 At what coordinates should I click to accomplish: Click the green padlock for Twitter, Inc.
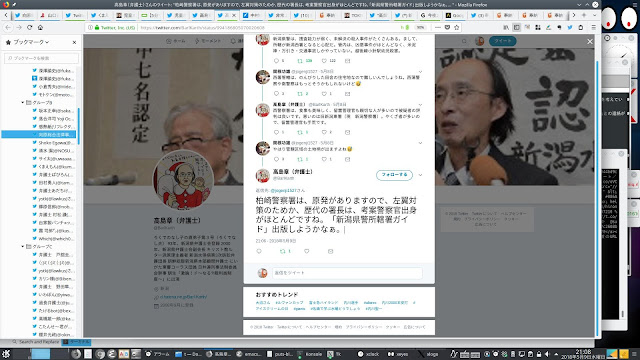pos(97,27)
